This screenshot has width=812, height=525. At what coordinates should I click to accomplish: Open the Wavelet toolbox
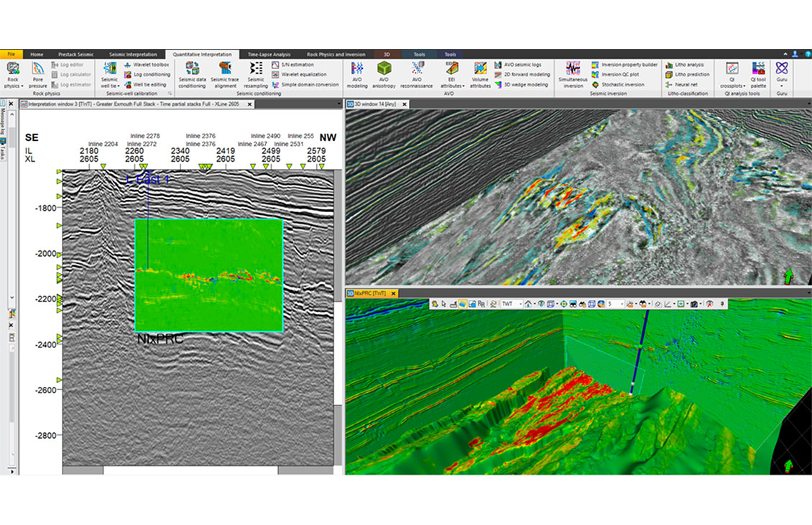tap(147, 64)
